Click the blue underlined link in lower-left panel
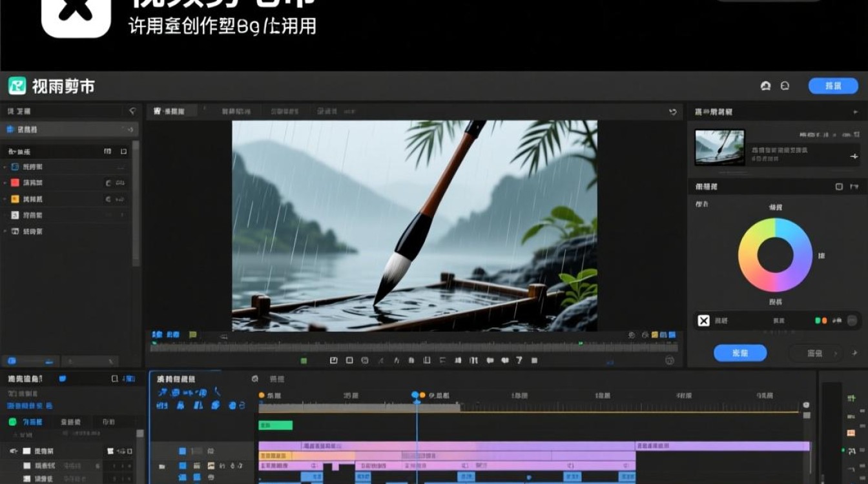This screenshot has height=484, width=868. pos(30,406)
